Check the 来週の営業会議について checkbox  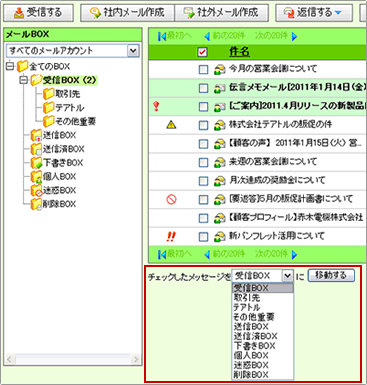[x=203, y=163]
